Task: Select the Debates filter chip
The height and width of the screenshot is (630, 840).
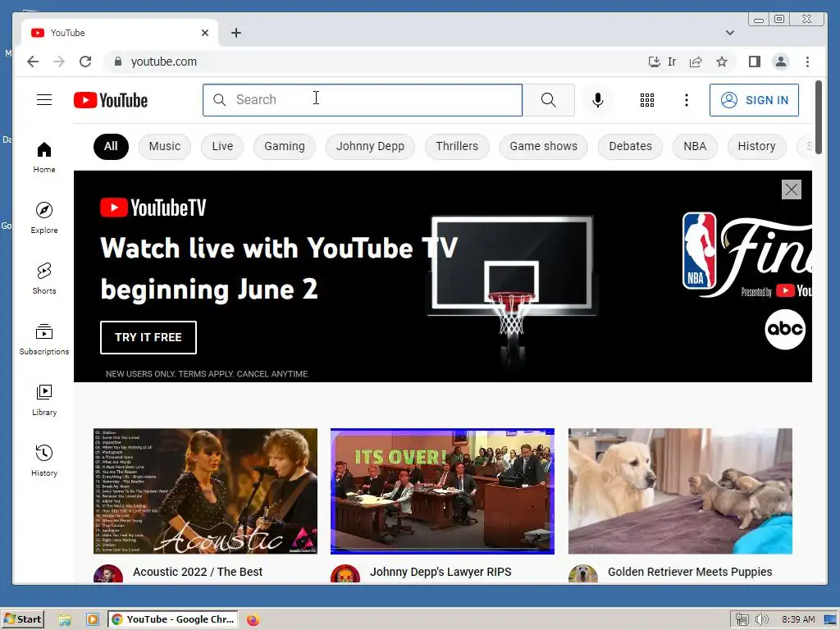Action: point(631,146)
